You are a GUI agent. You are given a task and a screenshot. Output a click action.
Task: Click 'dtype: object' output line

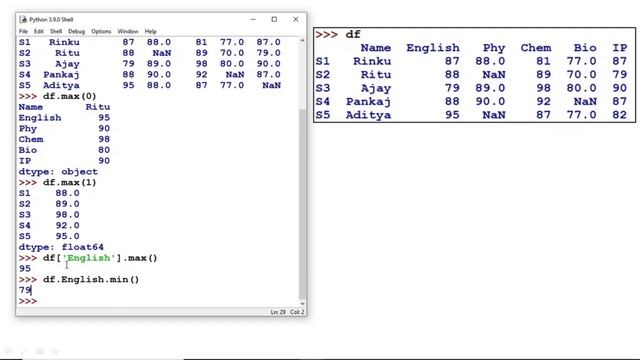pos(58,172)
